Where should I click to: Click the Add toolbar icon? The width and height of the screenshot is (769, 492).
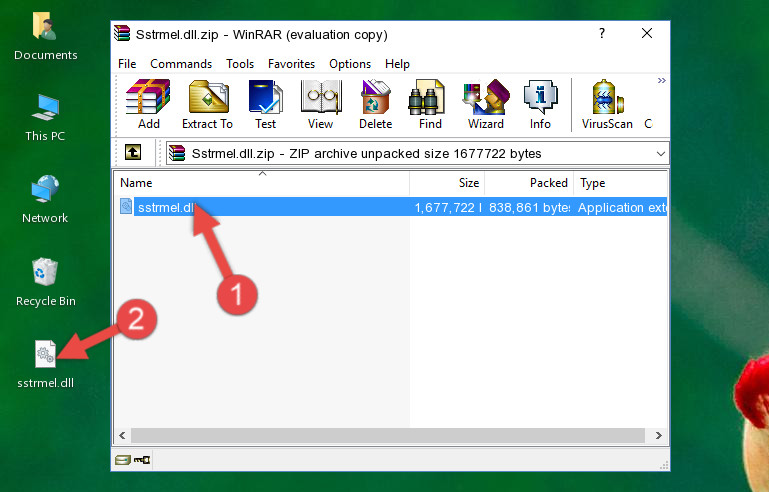[148, 104]
